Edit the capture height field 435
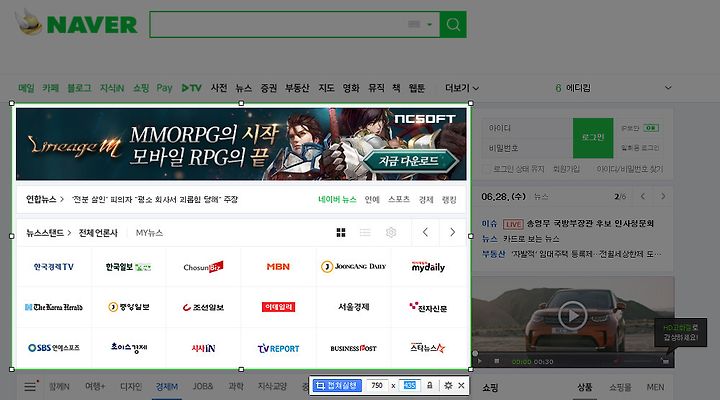 pos(410,385)
